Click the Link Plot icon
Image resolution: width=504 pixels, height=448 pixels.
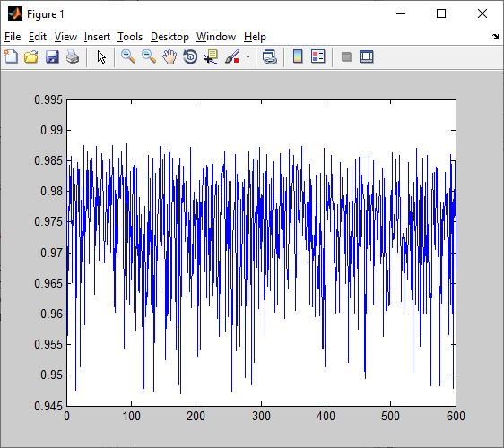coord(270,56)
